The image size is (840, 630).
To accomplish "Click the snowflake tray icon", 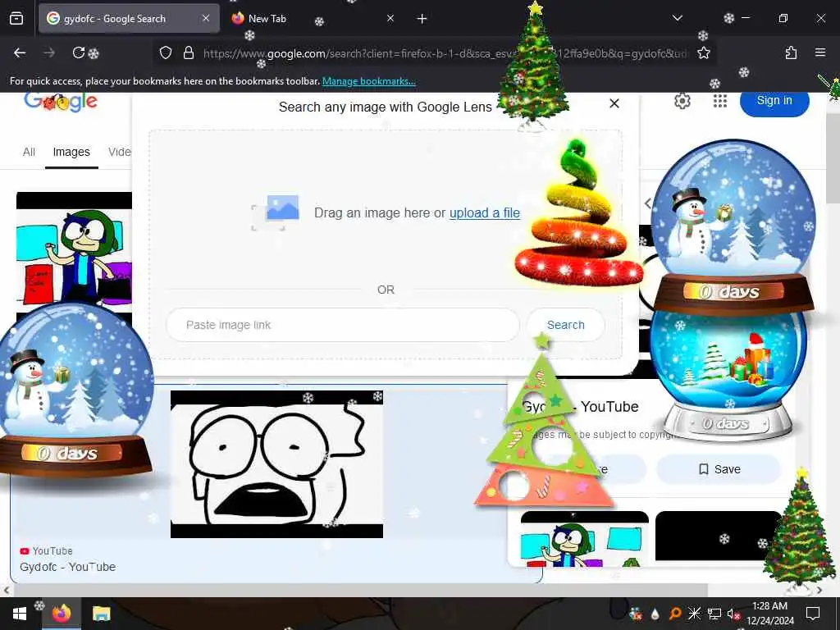I will [x=694, y=614].
